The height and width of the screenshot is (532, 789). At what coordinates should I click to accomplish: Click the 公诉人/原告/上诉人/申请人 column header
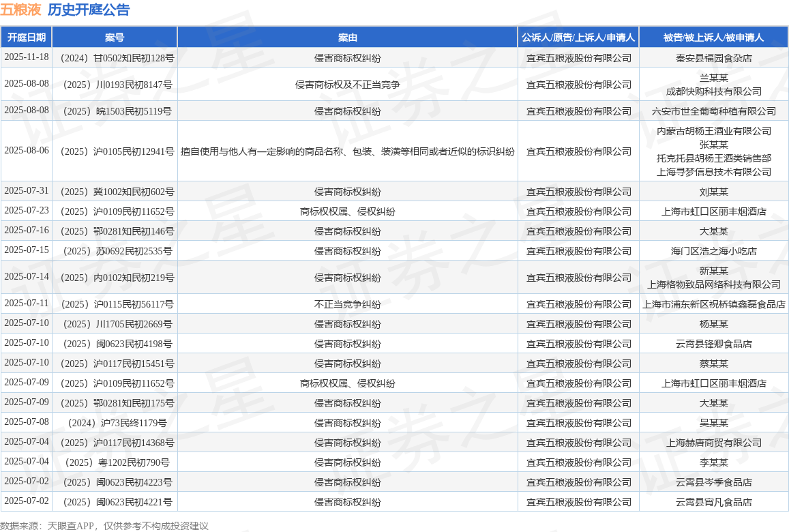coord(579,38)
